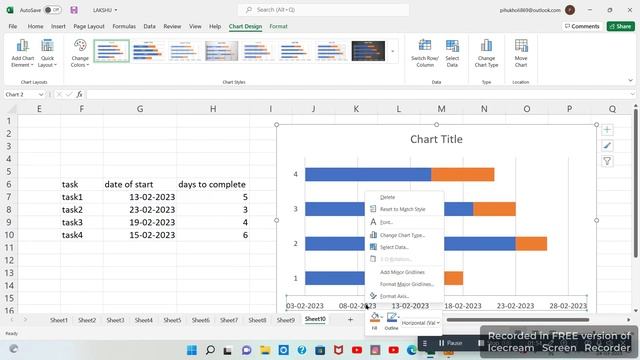The width and height of the screenshot is (640, 360).
Task: Select cell containing 13-02-2023 in column G
Action: point(140,197)
